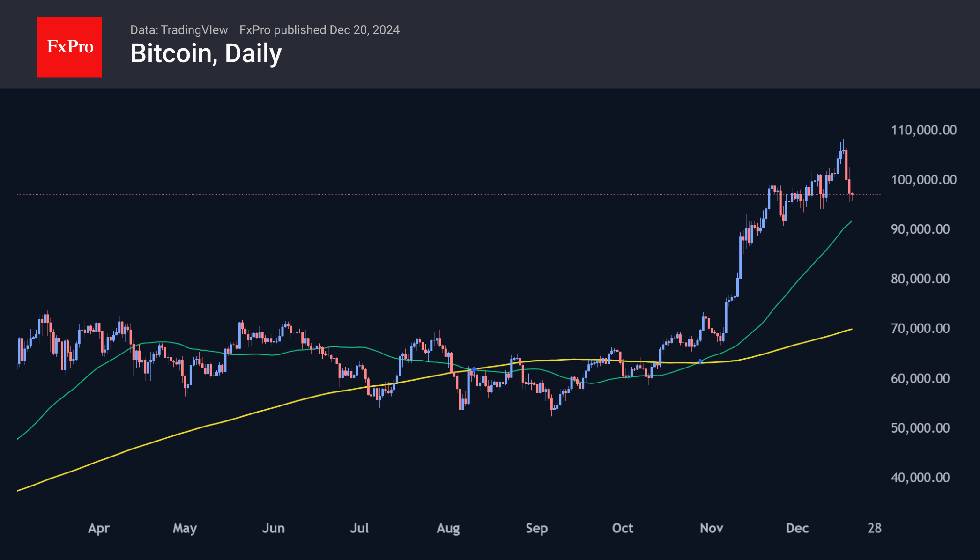
Task: Select the 100,000.00 price axis label
Action: 923,179
